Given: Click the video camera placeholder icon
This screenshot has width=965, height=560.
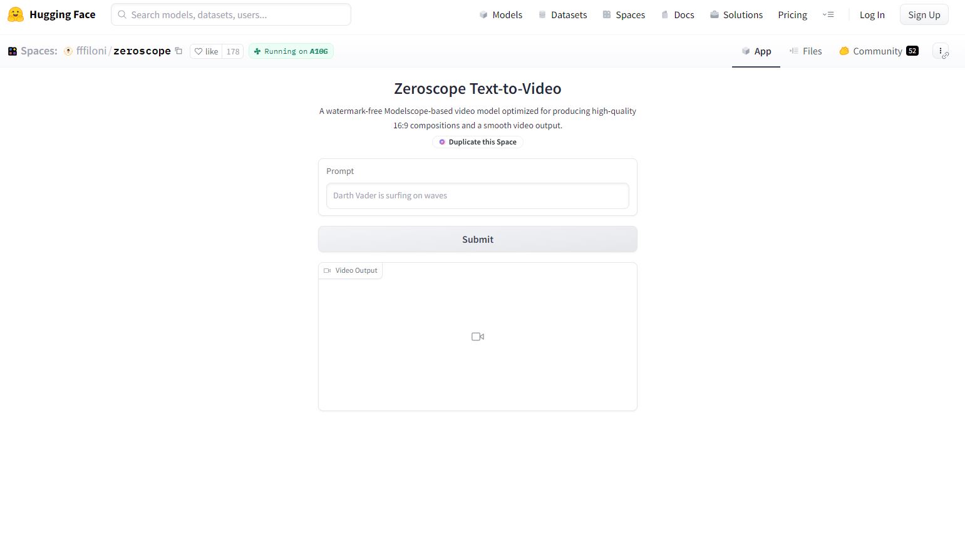Looking at the screenshot, I should [478, 337].
